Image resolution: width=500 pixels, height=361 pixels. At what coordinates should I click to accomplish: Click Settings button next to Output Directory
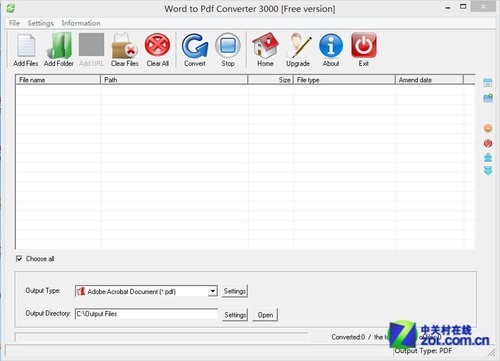coord(235,315)
